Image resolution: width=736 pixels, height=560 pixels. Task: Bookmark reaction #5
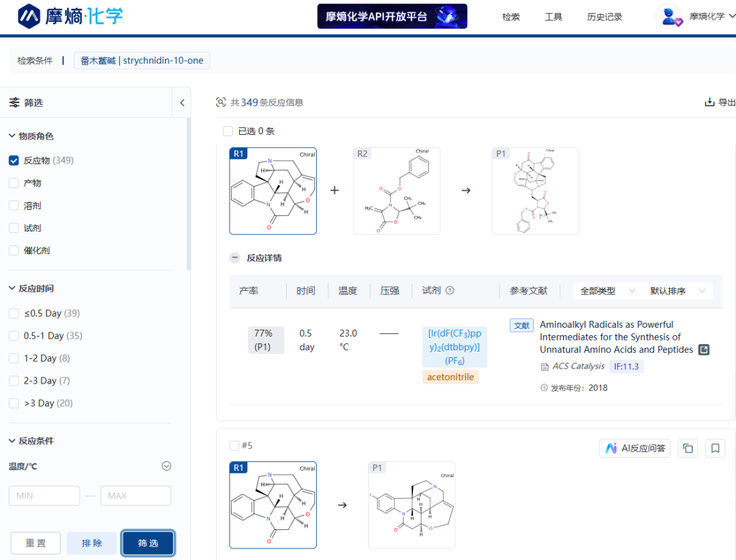click(715, 448)
